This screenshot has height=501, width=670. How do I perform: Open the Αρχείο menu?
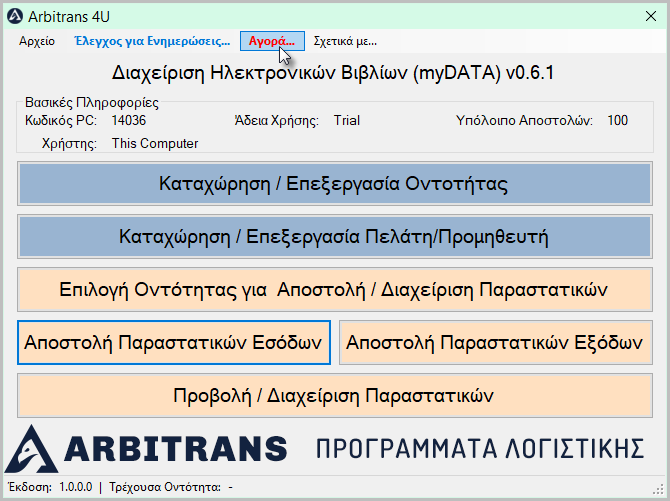coord(37,41)
